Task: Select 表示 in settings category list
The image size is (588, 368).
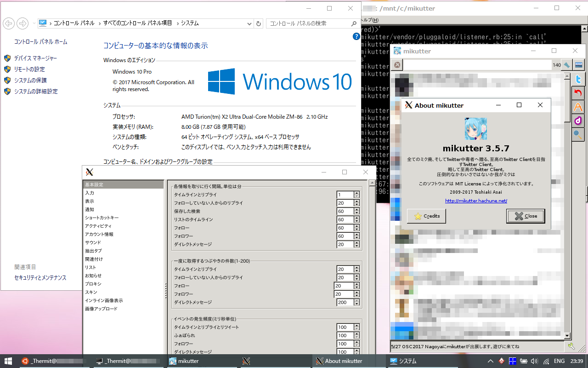Action: click(123, 201)
